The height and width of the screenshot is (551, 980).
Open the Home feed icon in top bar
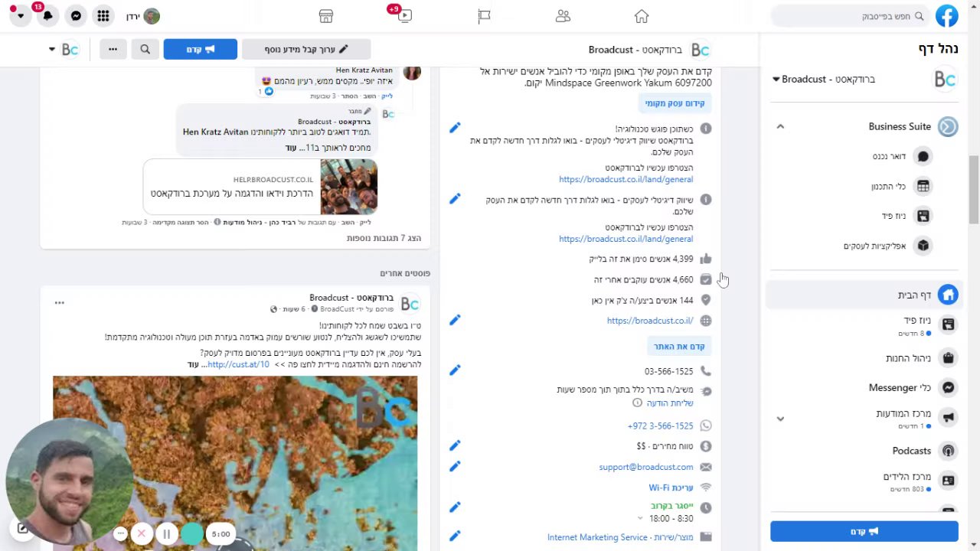[x=642, y=16]
